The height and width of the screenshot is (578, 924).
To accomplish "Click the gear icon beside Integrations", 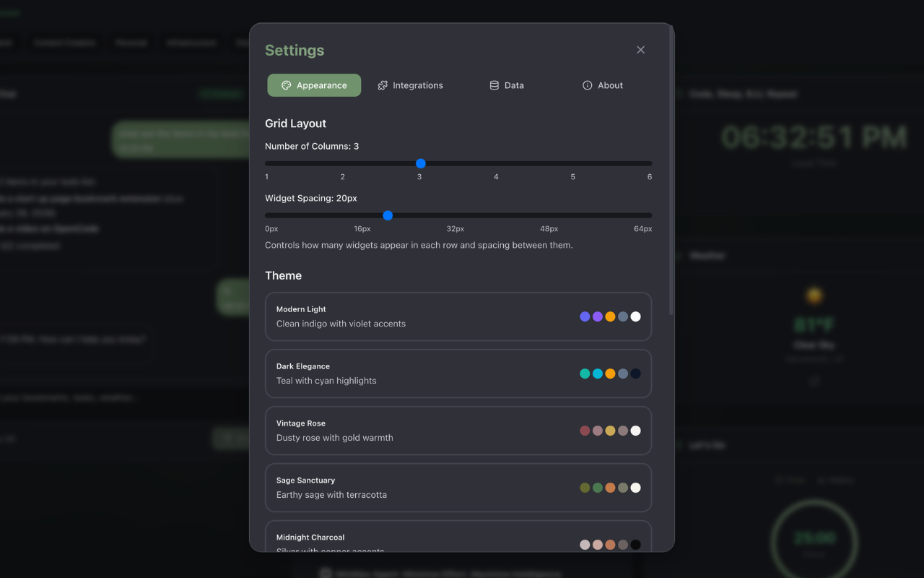I will coord(382,85).
